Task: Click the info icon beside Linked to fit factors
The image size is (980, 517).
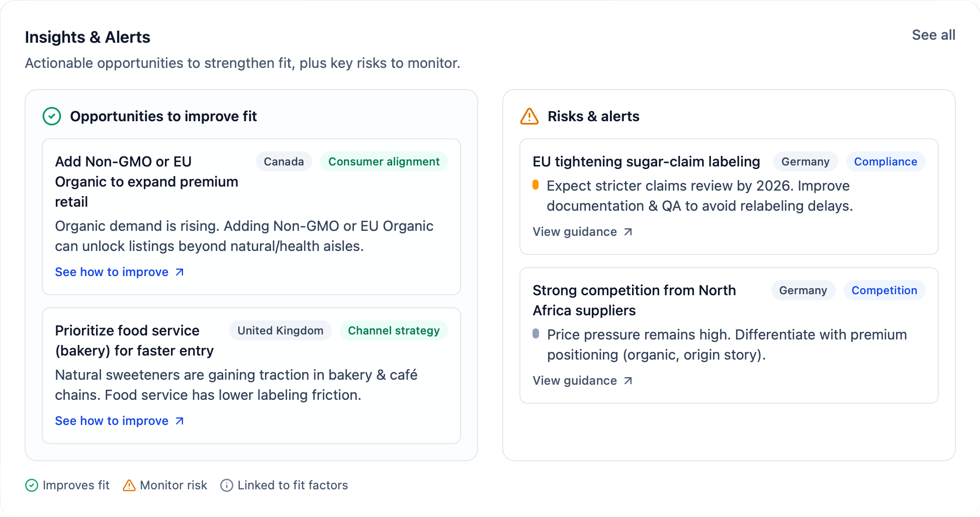Action: [227, 485]
